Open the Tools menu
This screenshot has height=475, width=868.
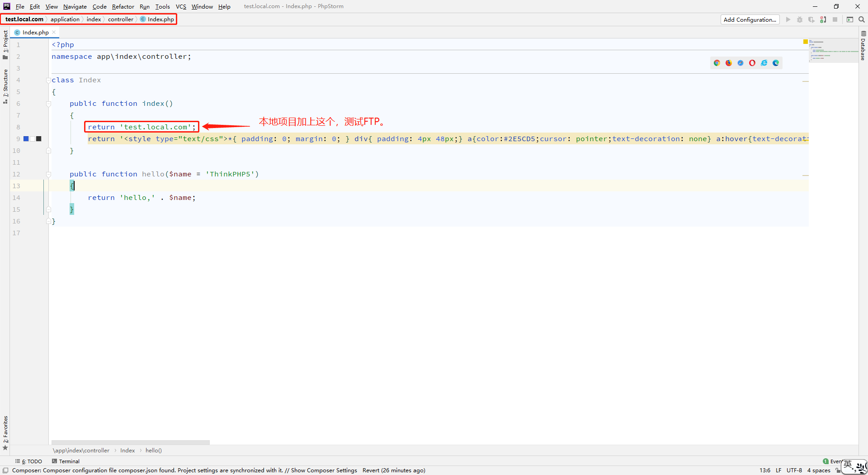[x=163, y=6]
